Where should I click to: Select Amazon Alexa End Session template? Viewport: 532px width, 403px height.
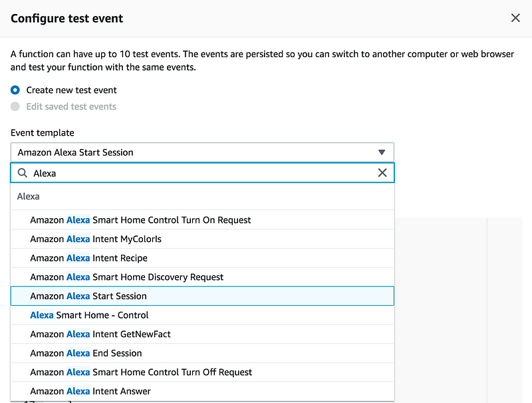pos(86,353)
